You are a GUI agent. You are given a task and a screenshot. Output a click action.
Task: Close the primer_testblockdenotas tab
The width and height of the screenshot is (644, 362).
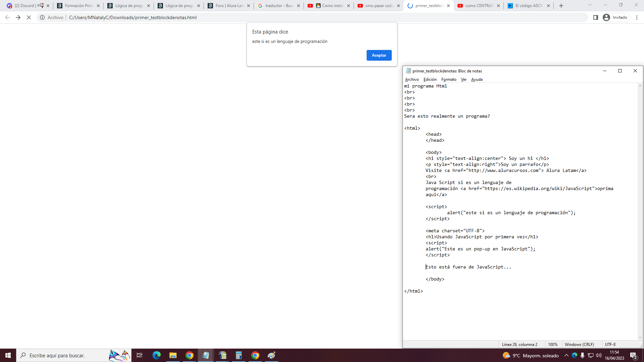448,6
